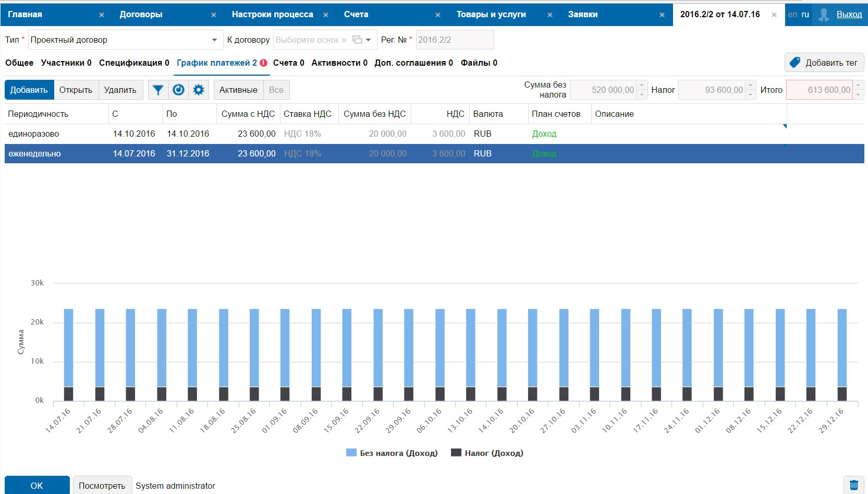Open the Договоры top tab
This screenshot has height=494, width=868.
(x=141, y=15)
